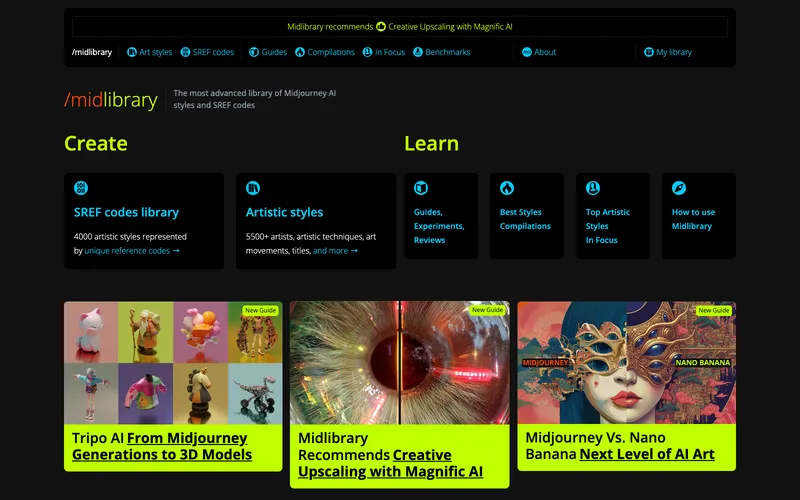Image resolution: width=800 pixels, height=500 pixels.
Task: Go to My library
Action: (x=668, y=52)
